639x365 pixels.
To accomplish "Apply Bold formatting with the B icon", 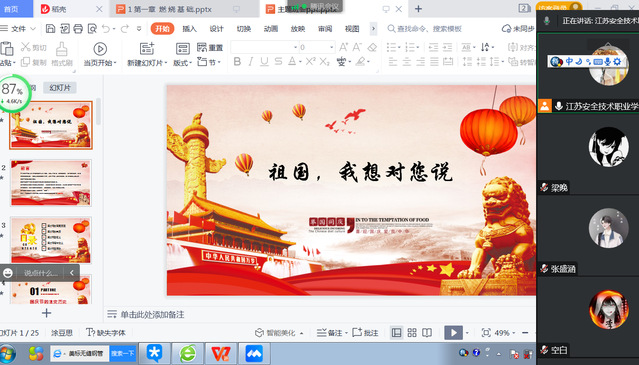I will point(237,62).
